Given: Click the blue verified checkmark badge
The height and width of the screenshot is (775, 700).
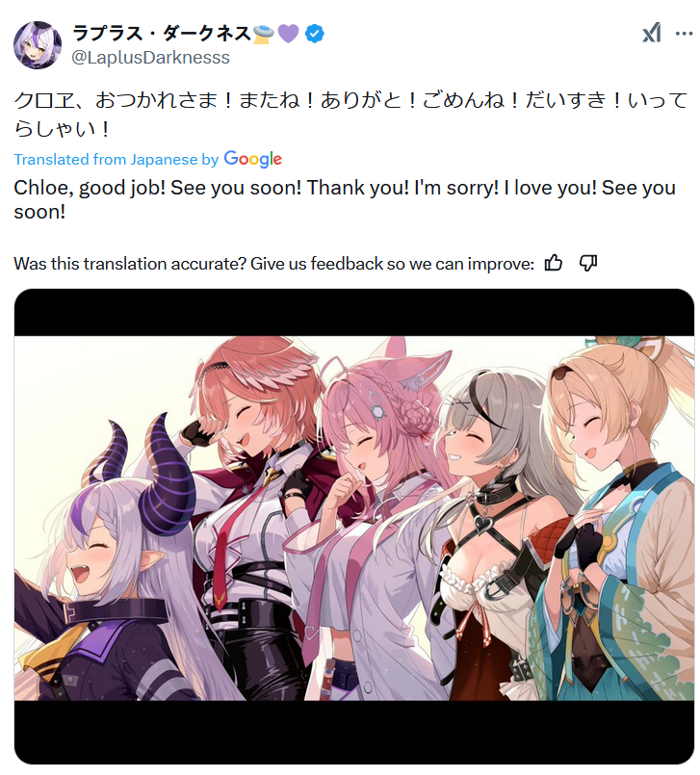Looking at the screenshot, I should tap(315, 34).
